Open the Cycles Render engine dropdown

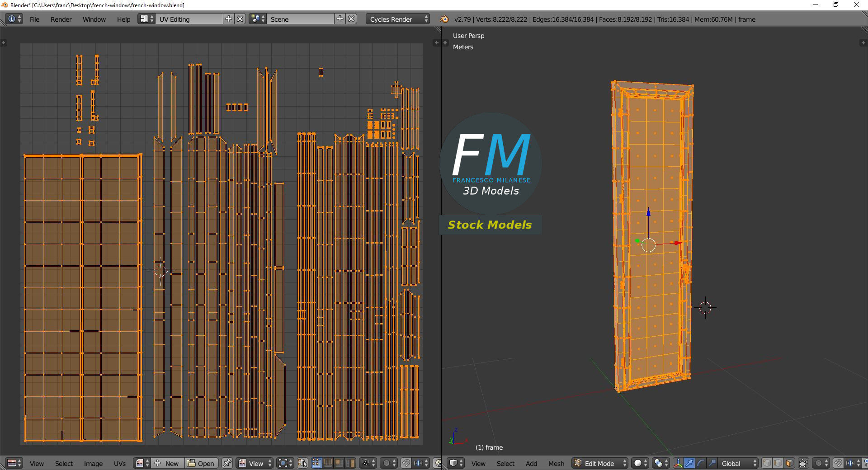click(x=398, y=19)
